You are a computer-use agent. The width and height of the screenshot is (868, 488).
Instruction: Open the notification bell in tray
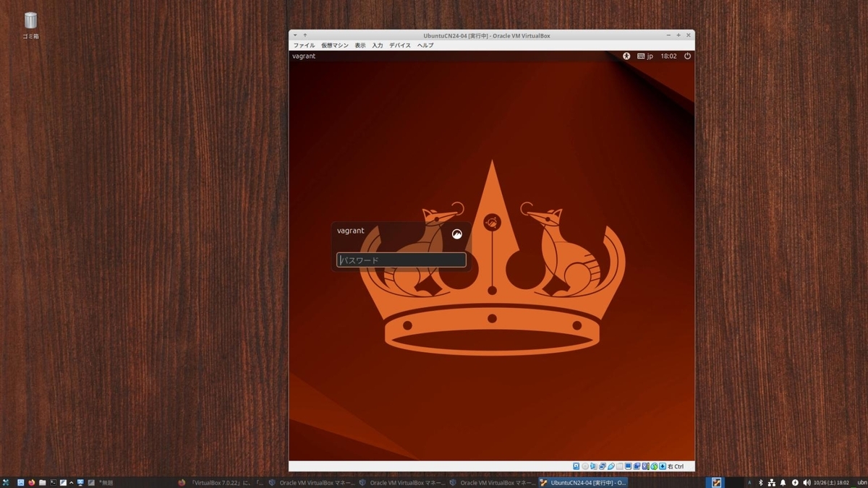(783, 482)
